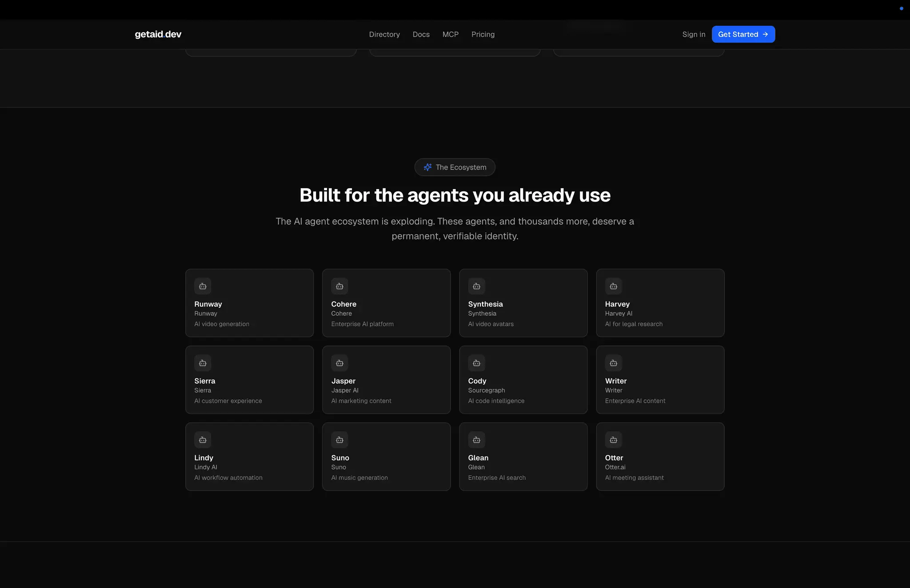Click 'AI workflow automation' description
The width and height of the screenshot is (910, 588).
pyautogui.click(x=228, y=477)
